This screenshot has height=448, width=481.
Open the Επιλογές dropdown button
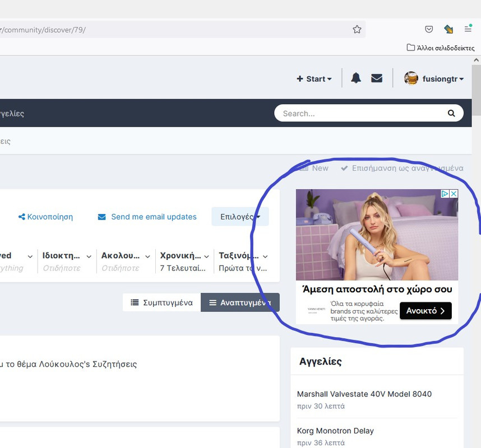(x=240, y=217)
